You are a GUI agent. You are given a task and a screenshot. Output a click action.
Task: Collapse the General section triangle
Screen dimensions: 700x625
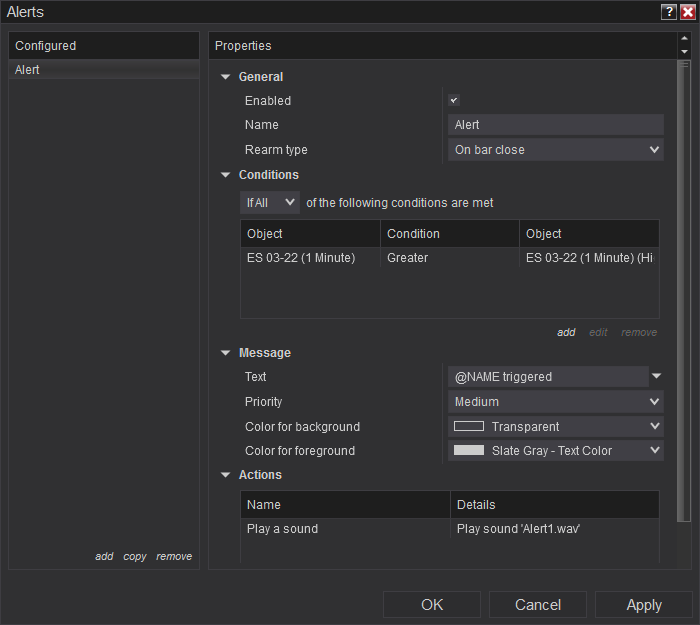click(226, 77)
